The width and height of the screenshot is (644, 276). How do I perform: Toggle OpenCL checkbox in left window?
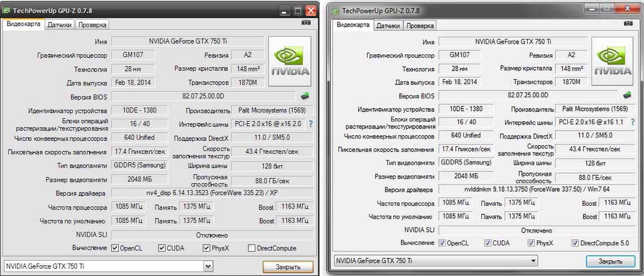115,248
